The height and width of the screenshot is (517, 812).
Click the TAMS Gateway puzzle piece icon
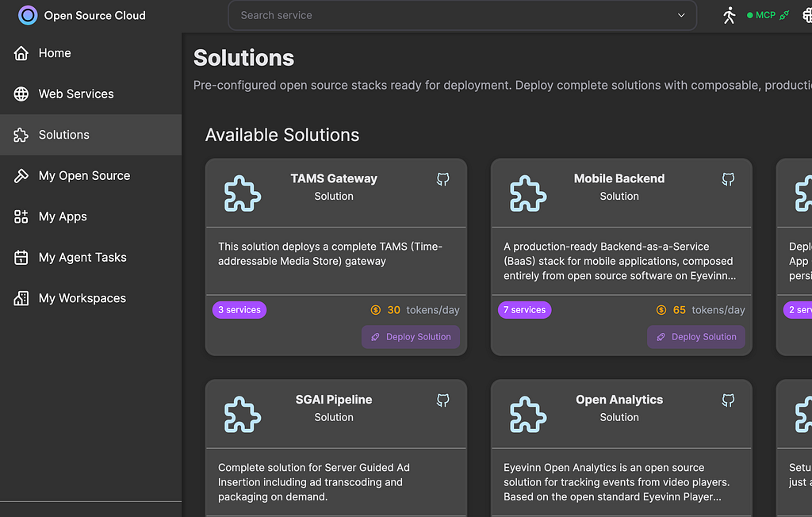pos(243,193)
